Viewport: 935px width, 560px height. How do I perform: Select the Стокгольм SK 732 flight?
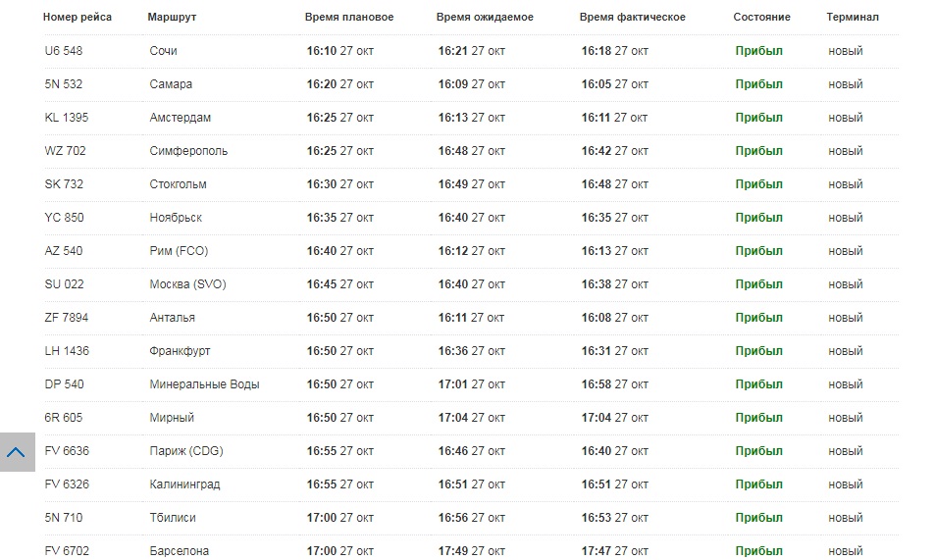point(471,185)
